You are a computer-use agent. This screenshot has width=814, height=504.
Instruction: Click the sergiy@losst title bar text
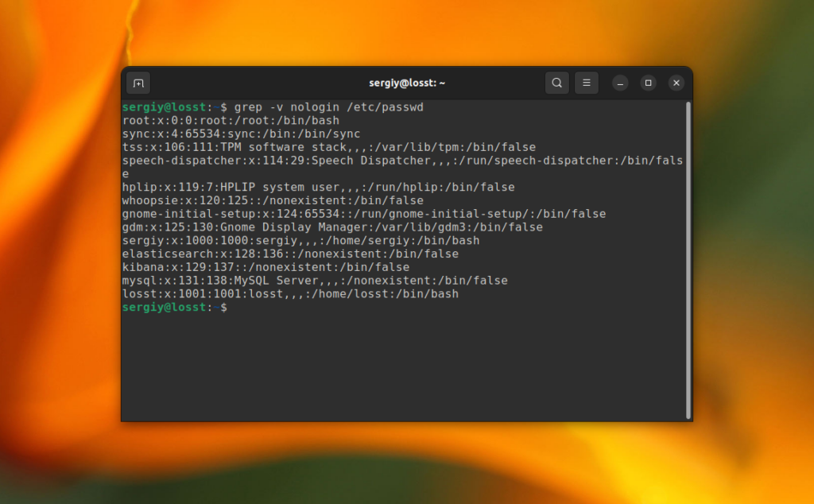407,83
